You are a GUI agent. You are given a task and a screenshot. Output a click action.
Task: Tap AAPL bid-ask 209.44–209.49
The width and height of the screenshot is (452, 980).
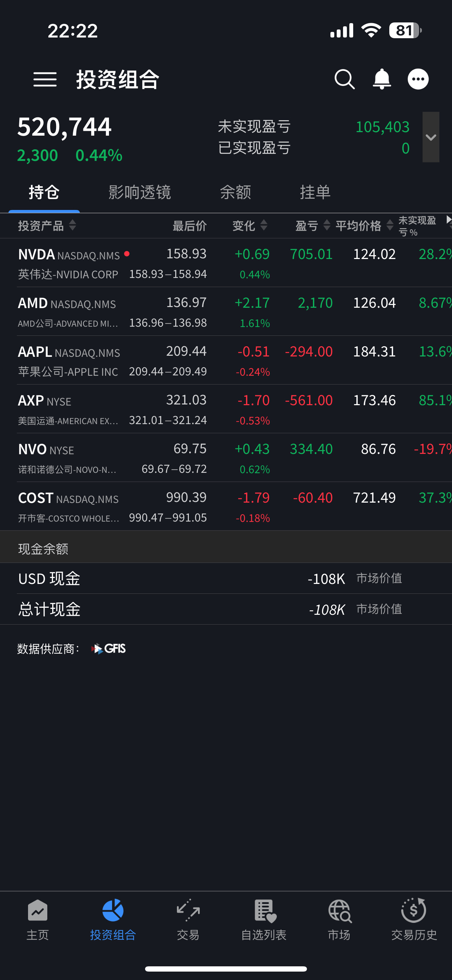pyautogui.click(x=168, y=371)
